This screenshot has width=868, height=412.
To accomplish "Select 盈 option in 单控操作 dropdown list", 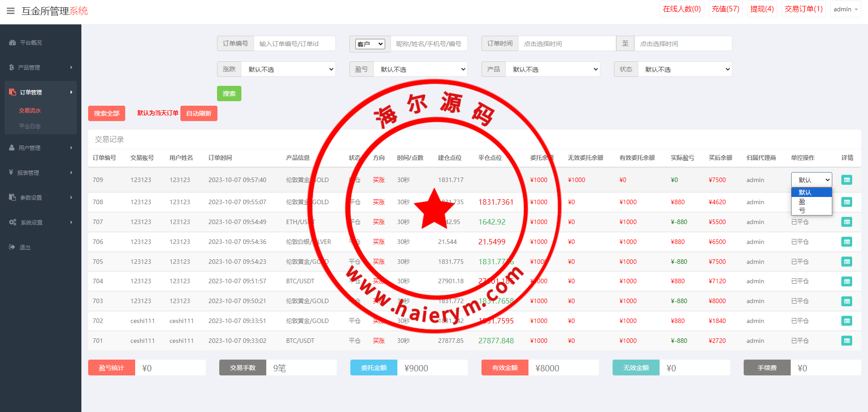I will [802, 201].
